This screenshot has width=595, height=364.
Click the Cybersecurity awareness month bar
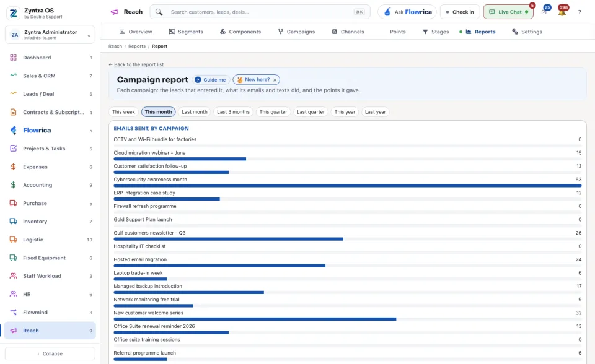(x=347, y=186)
